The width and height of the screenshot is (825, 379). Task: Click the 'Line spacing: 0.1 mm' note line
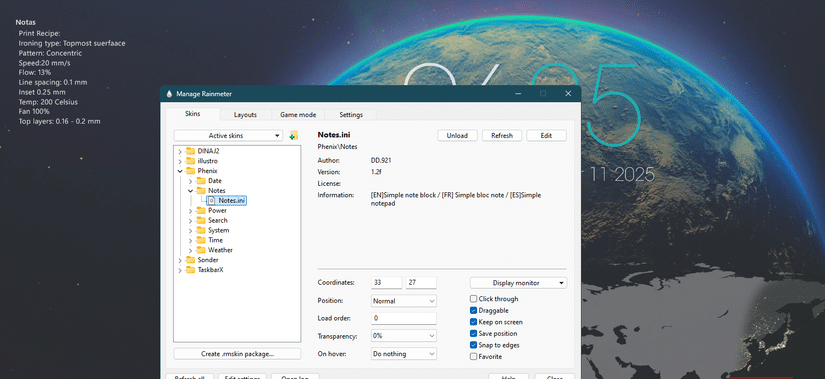point(53,82)
